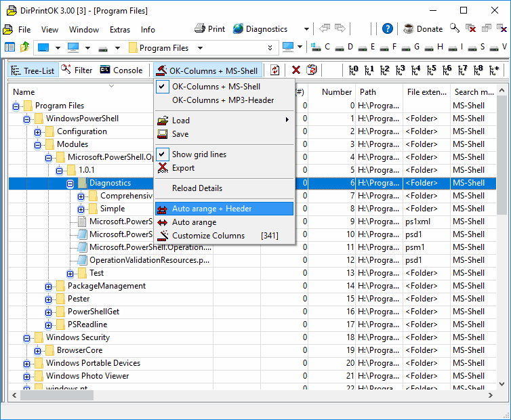Image resolution: width=511 pixels, height=420 pixels.
Task: Click the vertical scrollbar down arrow
Action: pyautogui.click(x=502, y=384)
